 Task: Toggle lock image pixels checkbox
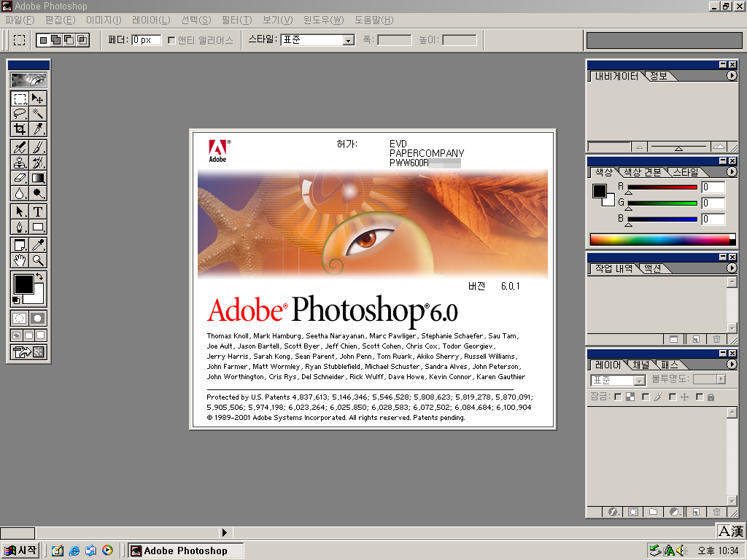[646, 397]
